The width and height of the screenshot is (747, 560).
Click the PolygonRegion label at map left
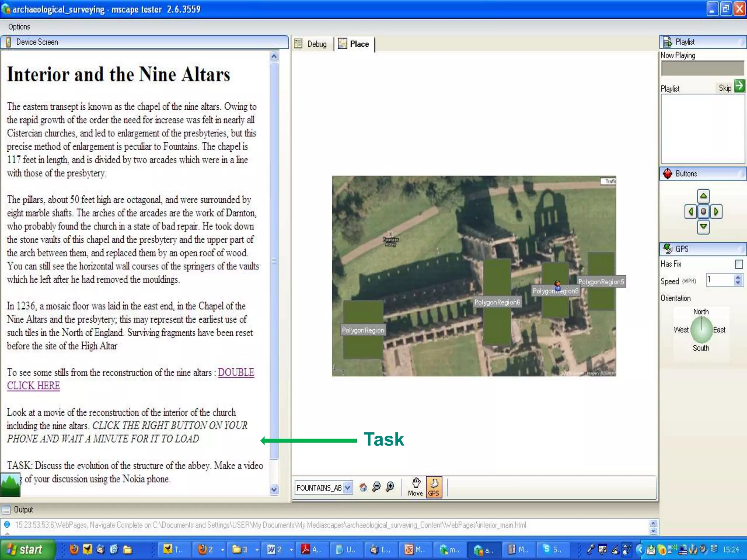(x=363, y=330)
